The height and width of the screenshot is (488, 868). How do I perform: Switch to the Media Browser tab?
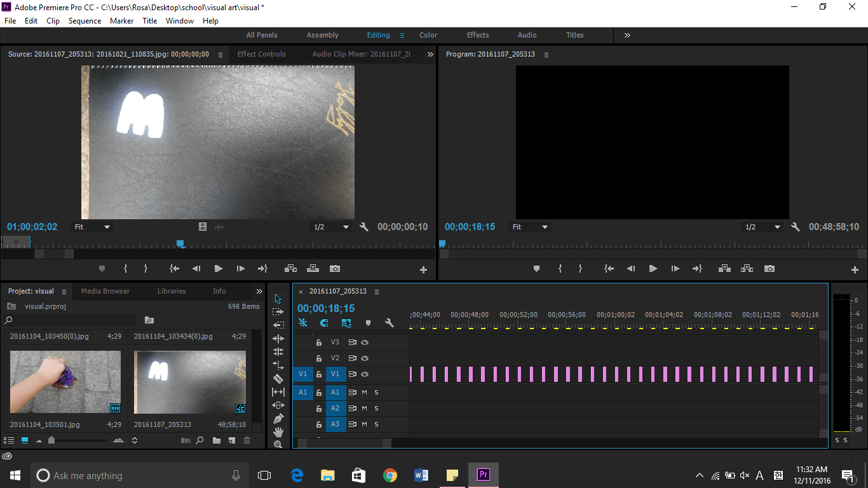(x=105, y=291)
